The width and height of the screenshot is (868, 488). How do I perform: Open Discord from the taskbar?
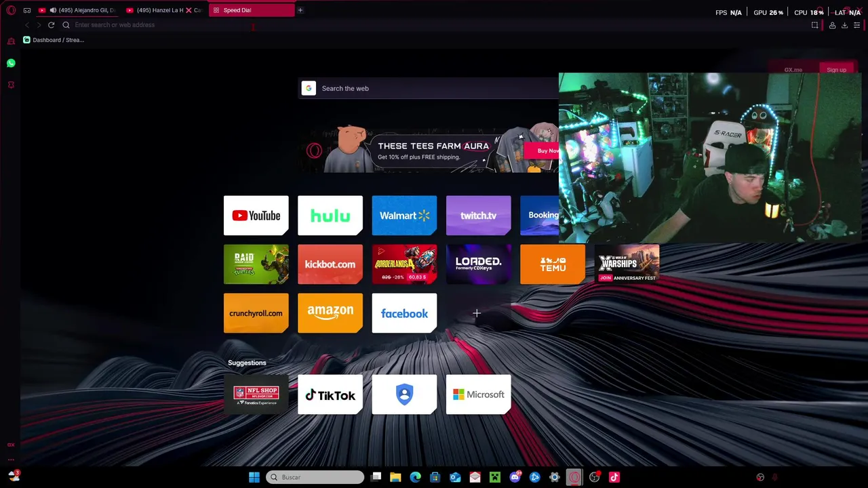click(515, 477)
